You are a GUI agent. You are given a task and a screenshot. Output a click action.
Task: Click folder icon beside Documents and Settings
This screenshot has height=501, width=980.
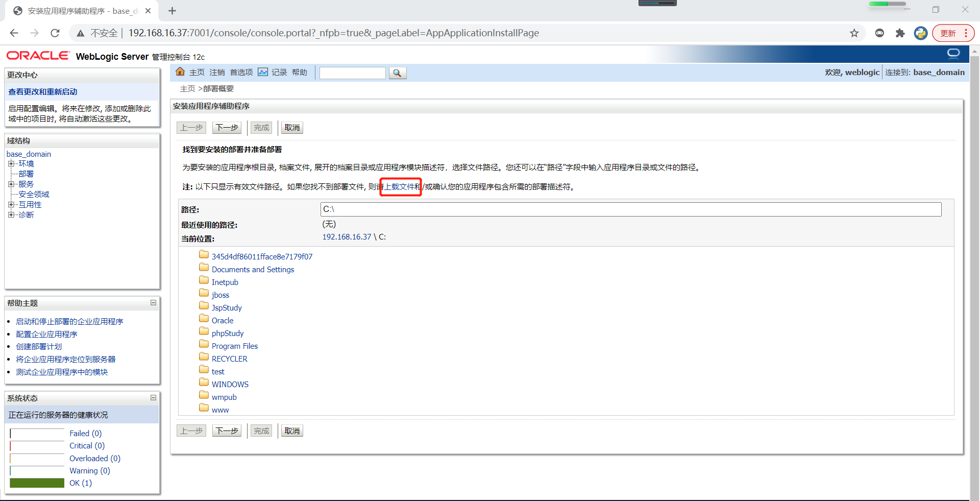point(204,267)
